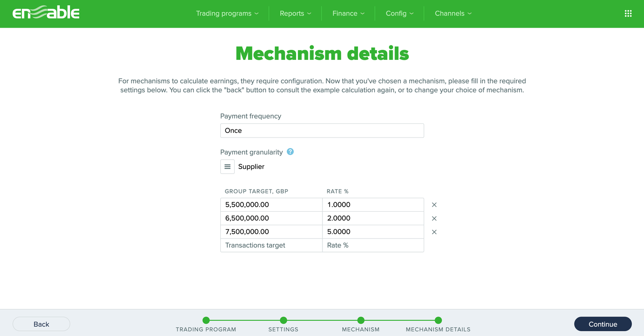Image resolution: width=644 pixels, height=336 pixels.
Task: Expand the Reports menu
Action: click(x=295, y=14)
